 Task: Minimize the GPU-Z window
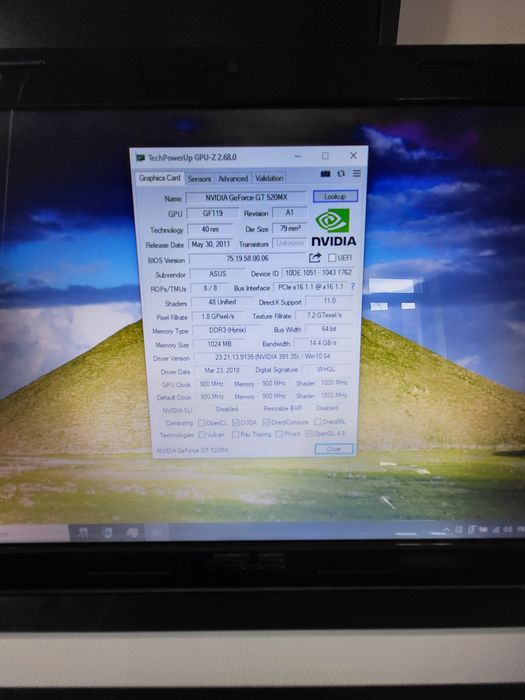(298, 156)
